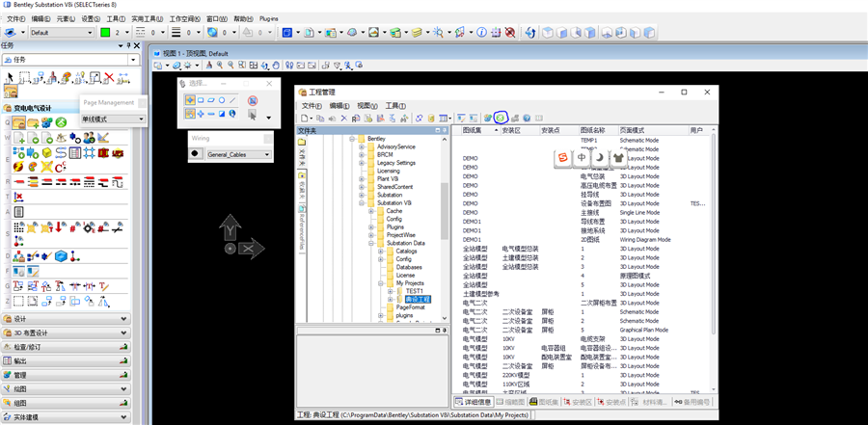Screen dimensions: 868x425
Task: Select the 典设工程 project folder
Action: pyautogui.click(x=418, y=299)
